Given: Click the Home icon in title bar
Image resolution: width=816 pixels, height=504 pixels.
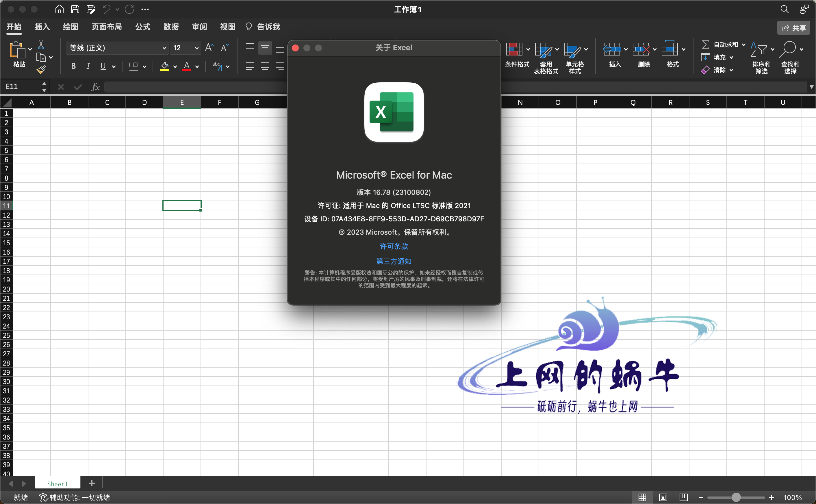Looking at the screenshot, I should click(x=59, y=9).
